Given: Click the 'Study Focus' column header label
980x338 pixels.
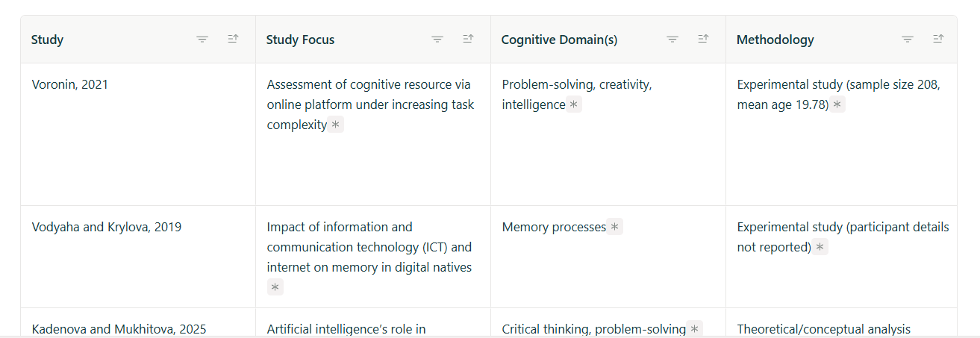Looking at the screenshot, I should pyautogui.click(x=300, y=40).
